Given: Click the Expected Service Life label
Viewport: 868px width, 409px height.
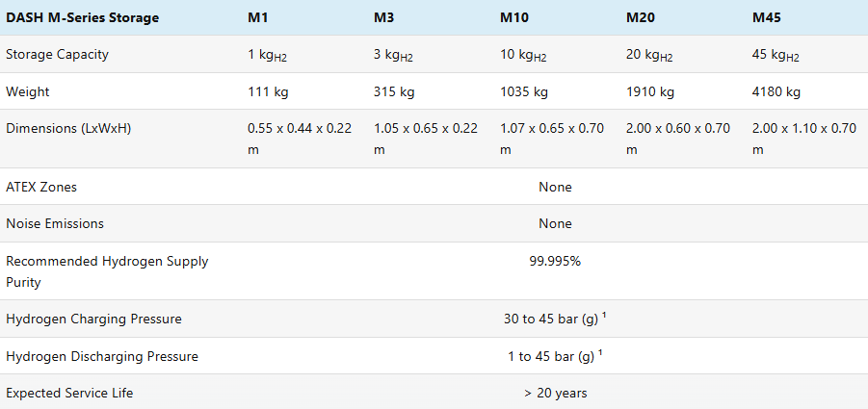Looking at the screenshot, I should [x=69, y=394].
